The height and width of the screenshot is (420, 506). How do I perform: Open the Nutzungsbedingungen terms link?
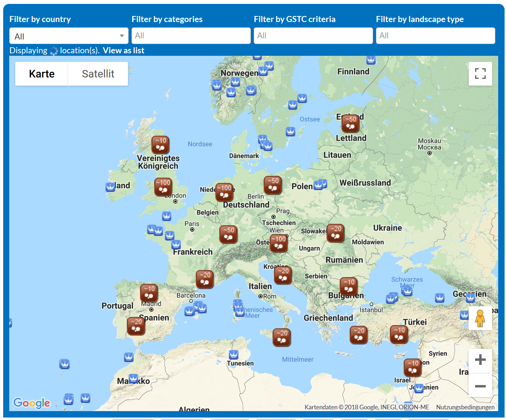(x=465, y=407)
